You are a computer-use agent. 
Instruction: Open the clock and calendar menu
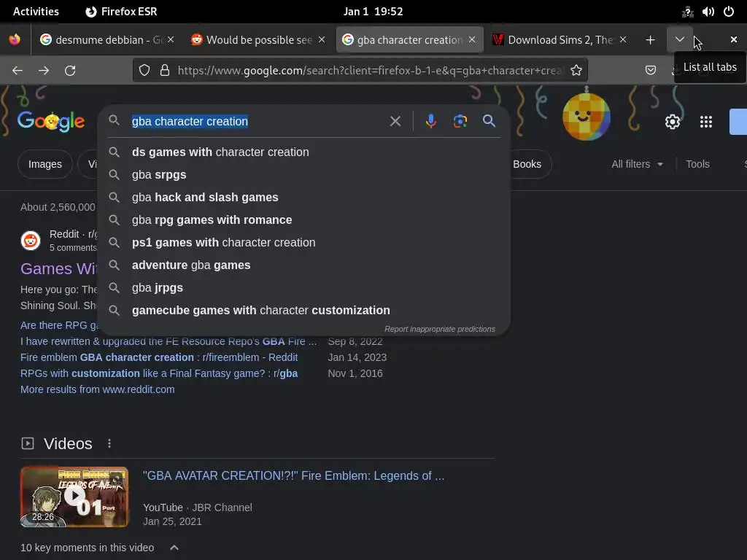pyautogui.click(x=373, y=12)
